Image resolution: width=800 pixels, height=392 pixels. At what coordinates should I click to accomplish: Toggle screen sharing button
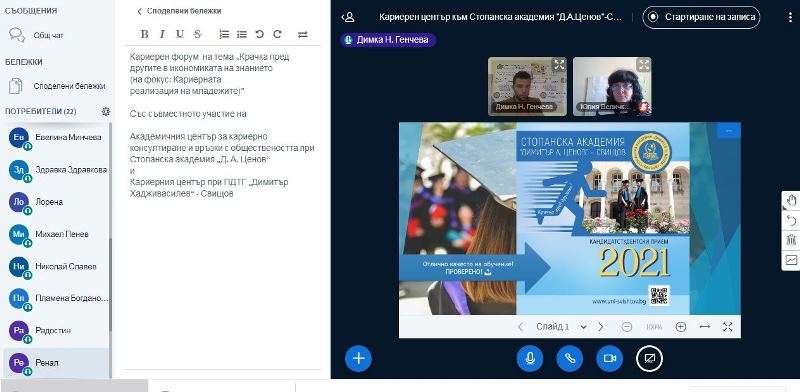649,358
